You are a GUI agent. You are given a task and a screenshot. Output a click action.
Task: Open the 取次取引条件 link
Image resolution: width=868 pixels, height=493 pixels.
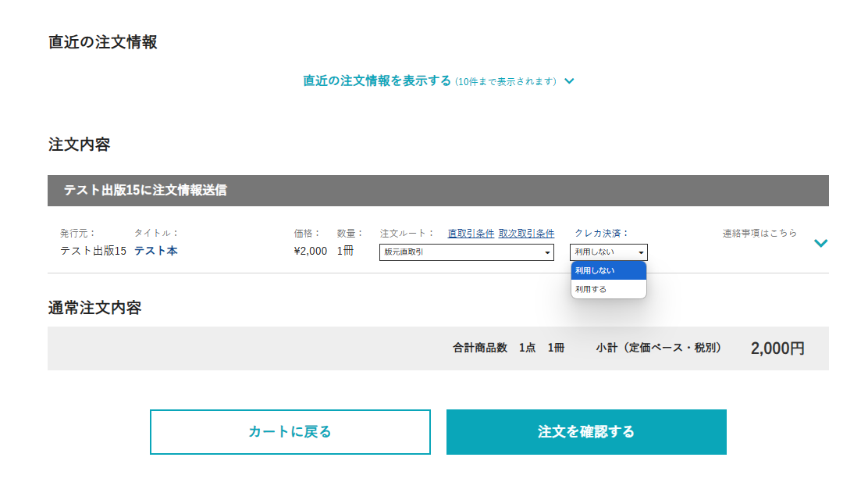coord(526,234)
